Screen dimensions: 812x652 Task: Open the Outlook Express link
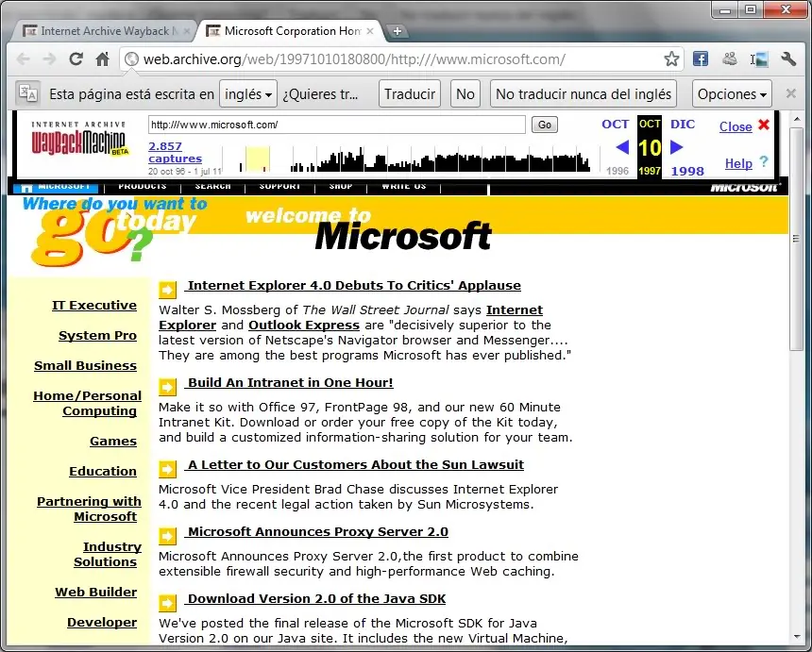pos(304,325)
